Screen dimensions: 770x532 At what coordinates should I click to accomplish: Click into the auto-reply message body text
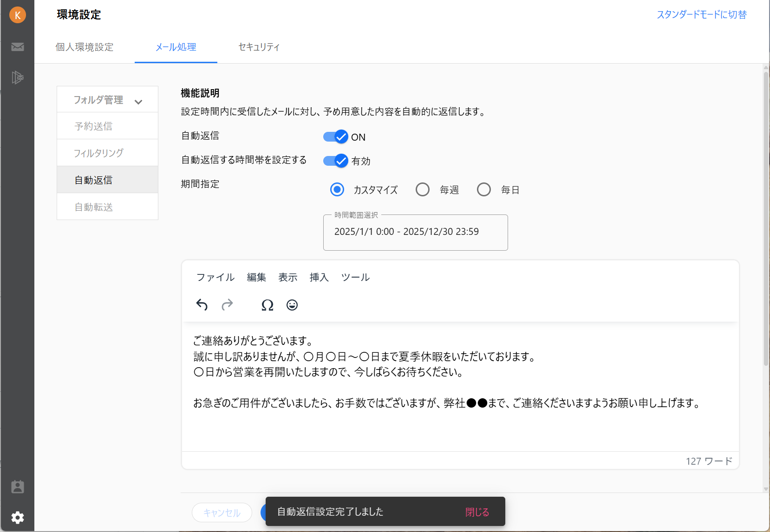460,387
